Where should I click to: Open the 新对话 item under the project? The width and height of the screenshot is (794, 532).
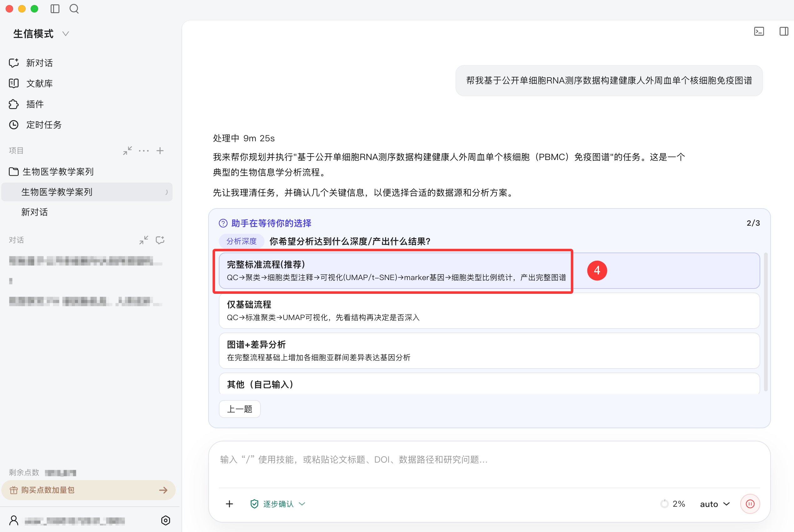(x=35, y=212)
